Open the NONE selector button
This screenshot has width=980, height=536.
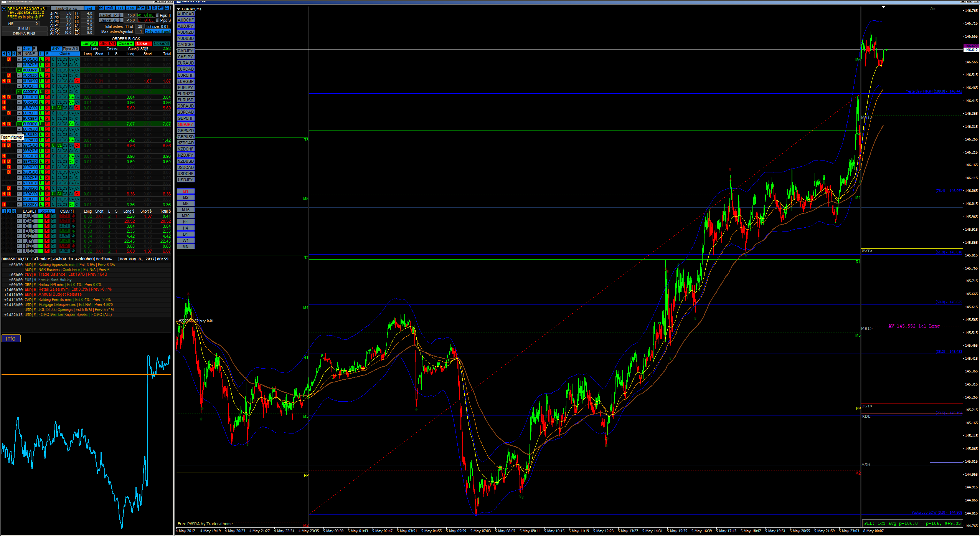30,54
